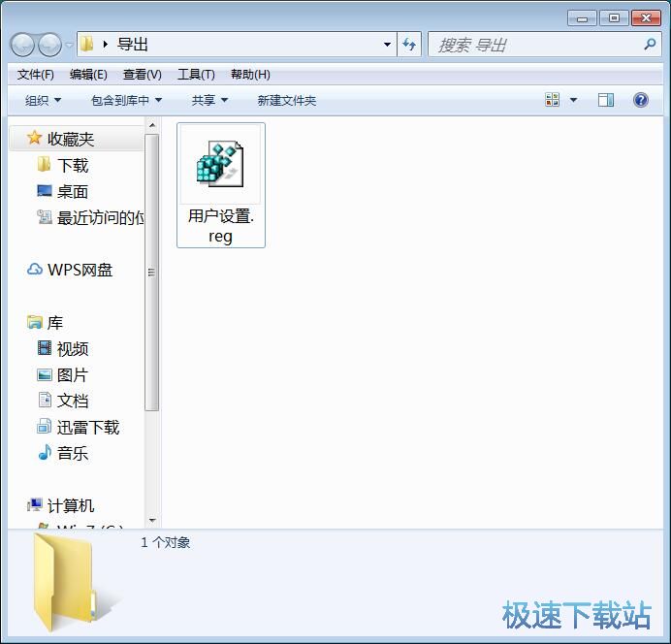Open the 组织 dropdown
The image size is (671, 644).
point(43,101)
